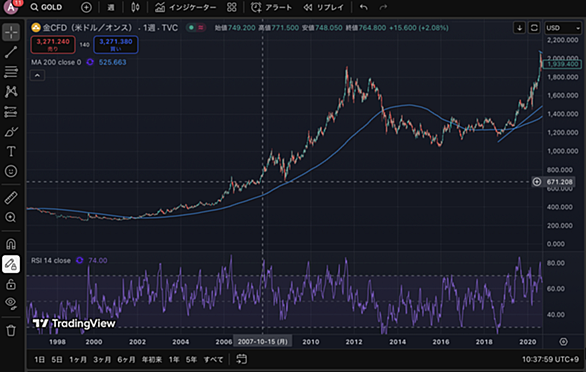Select the trend line drawing tool
Viewport: 586px width, 372px height.
coord(11,52)
